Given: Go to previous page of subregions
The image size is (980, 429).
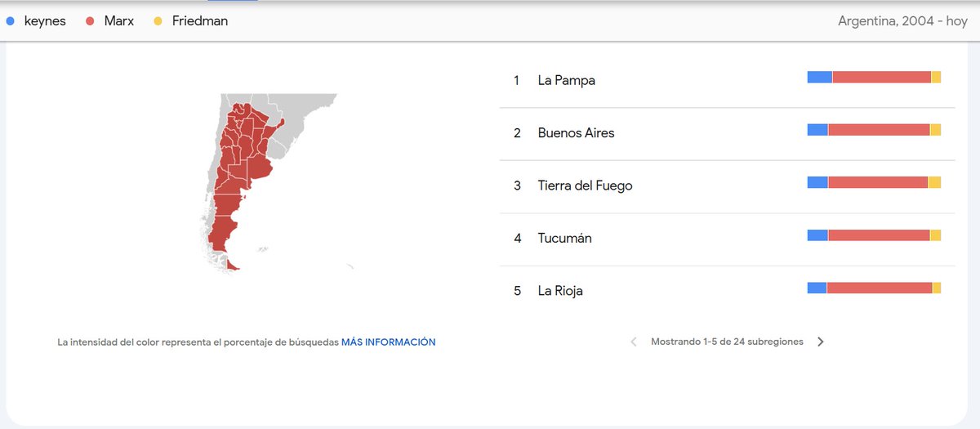Looking at the screenshot, I should pyautogui.click(x=634, y=342).
